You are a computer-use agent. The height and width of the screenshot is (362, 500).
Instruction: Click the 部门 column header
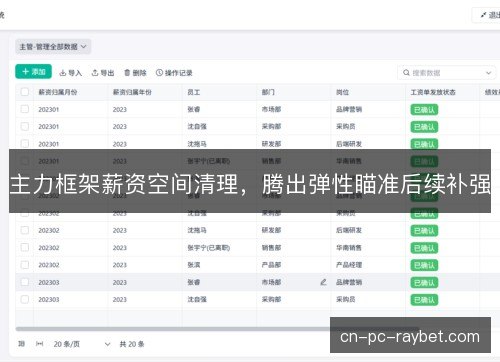[x=268, y=92]
